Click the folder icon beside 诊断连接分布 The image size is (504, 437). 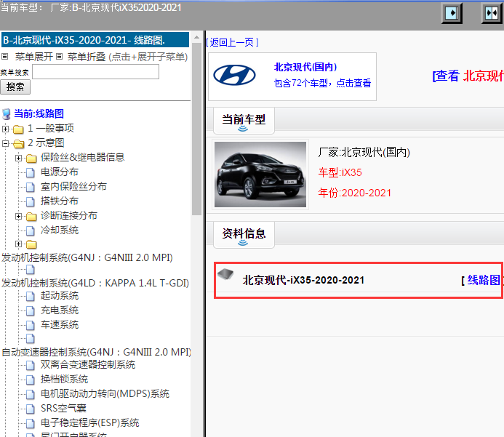[31, 217]
